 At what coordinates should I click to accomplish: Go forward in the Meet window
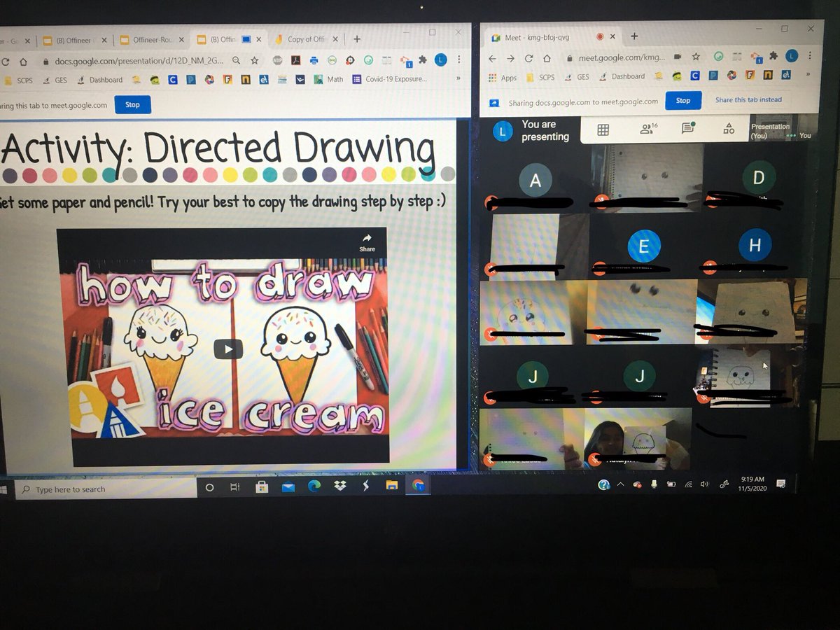(x=510, y=59)
